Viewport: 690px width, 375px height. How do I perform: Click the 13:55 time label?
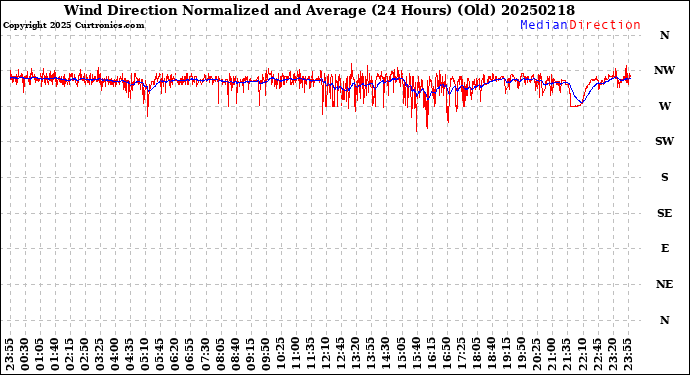pos(371,354)
